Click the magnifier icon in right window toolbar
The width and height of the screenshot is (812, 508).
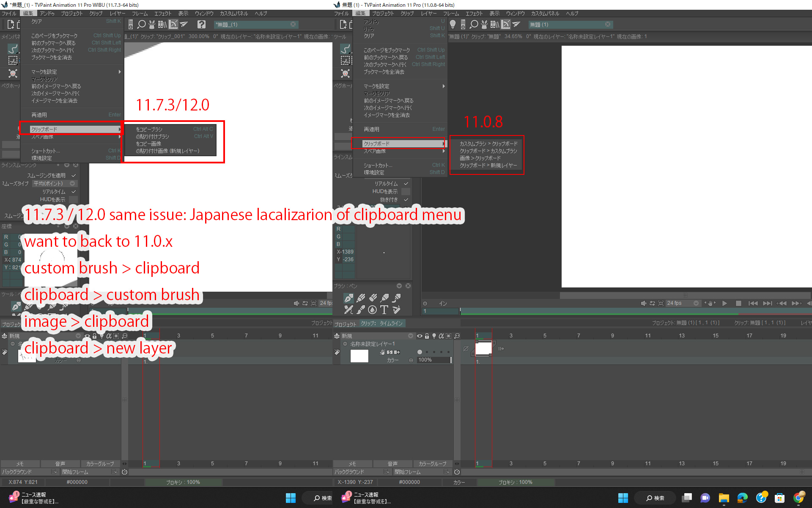474,25
